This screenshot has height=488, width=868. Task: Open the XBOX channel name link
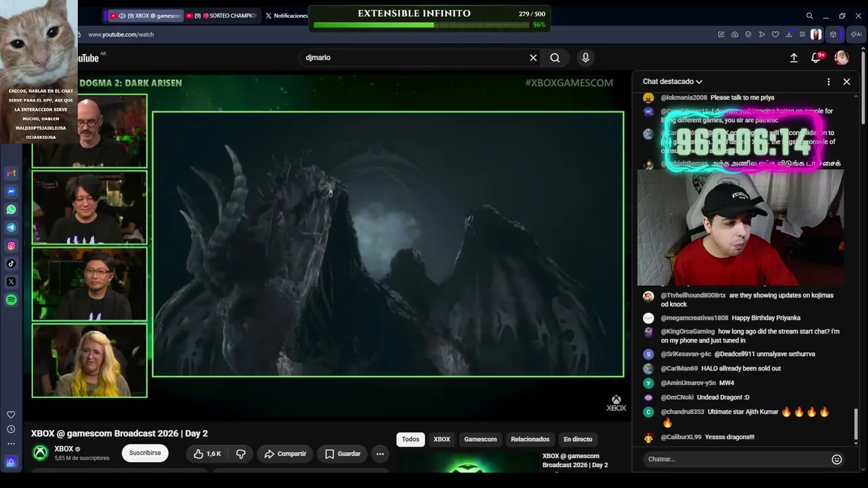click(x=64, y=449)
